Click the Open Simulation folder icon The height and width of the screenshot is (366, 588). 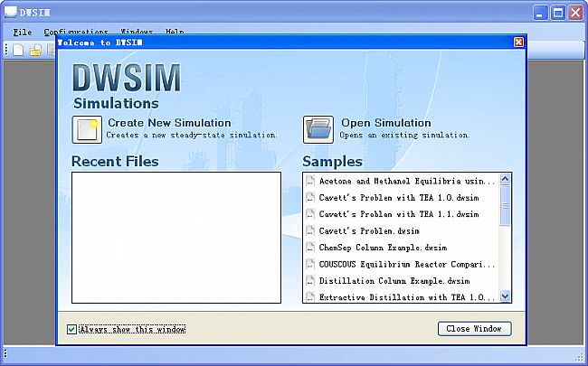point(318,129)
